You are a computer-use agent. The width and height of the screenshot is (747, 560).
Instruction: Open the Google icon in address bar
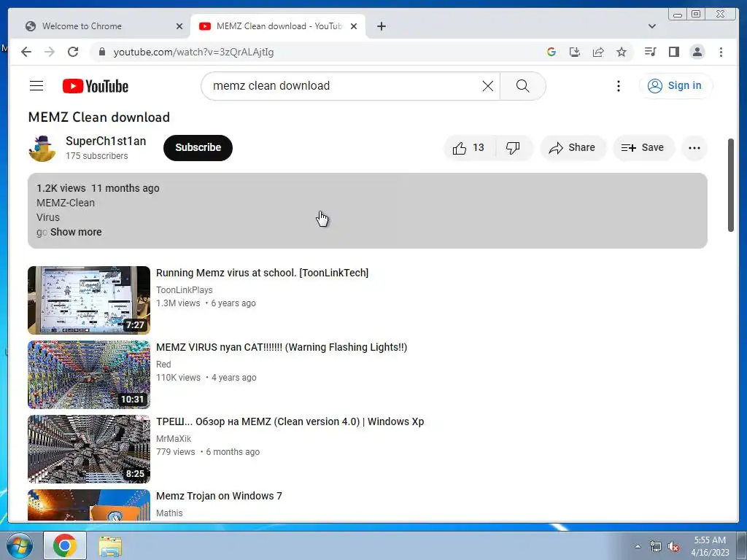pos(551,52)
